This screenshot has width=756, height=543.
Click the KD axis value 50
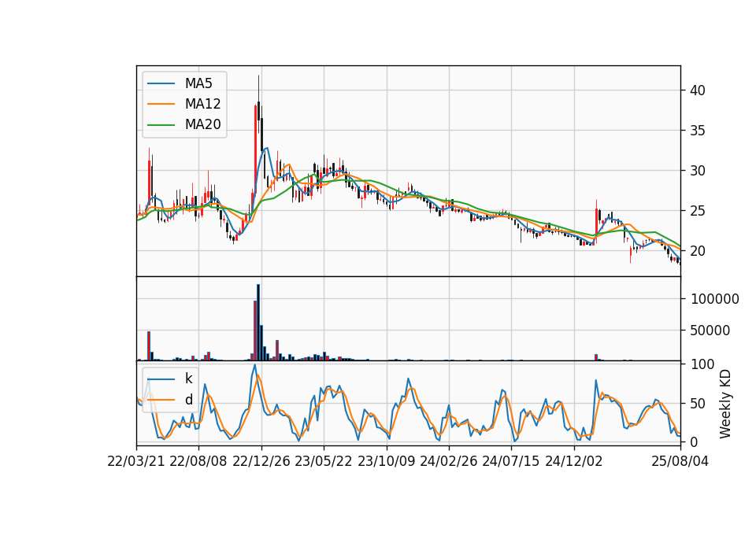tap(698, 403)
